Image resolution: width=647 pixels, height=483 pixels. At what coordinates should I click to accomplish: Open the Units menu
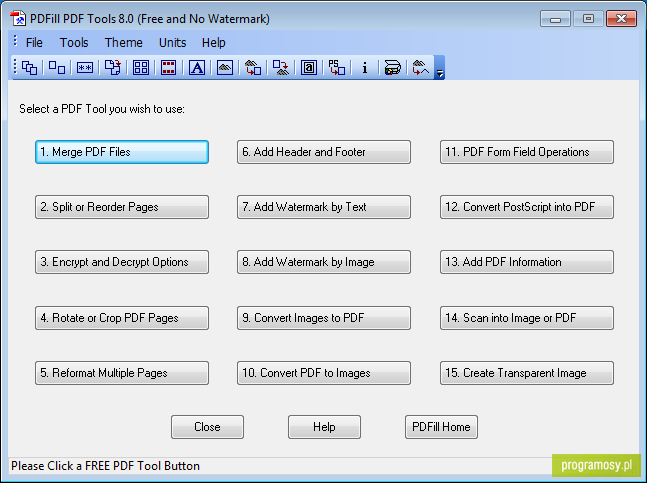[x=172, y=42]
